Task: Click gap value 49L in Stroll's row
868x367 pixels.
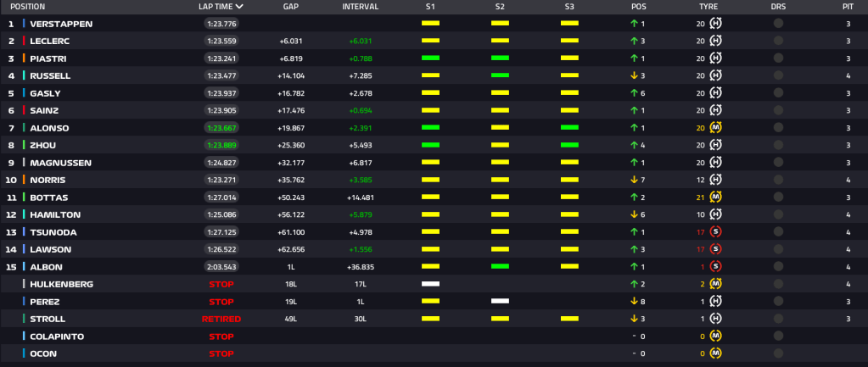Action: point(291,319)
